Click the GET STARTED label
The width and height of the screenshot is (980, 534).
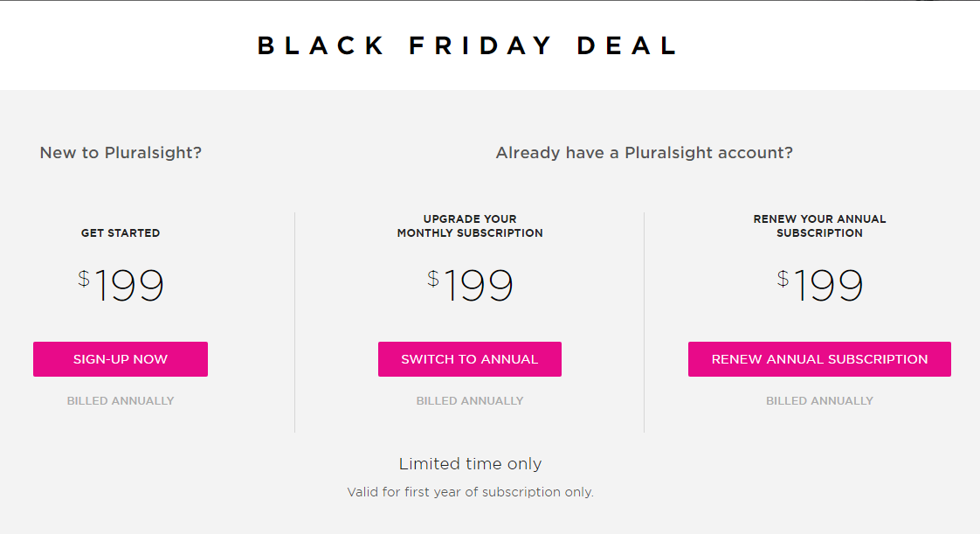[121, 233]
